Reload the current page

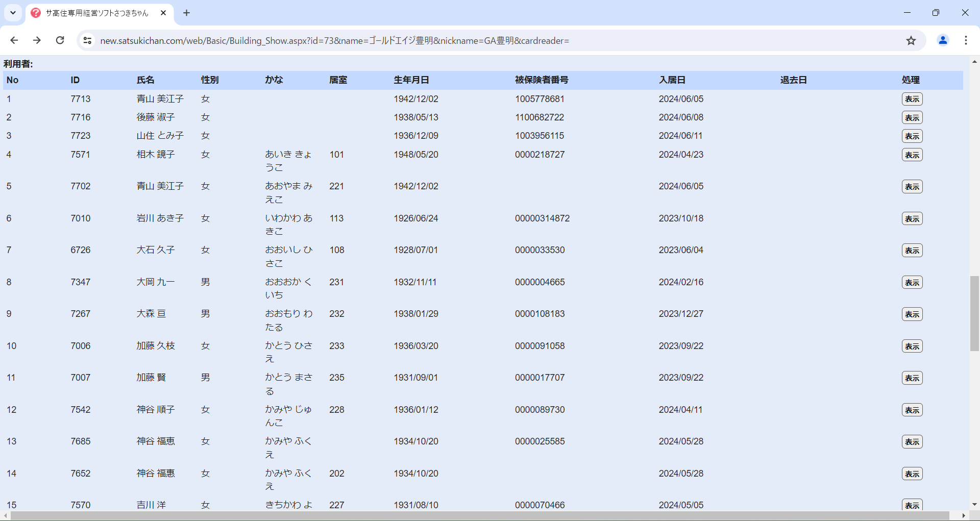(x=60, y=40)
